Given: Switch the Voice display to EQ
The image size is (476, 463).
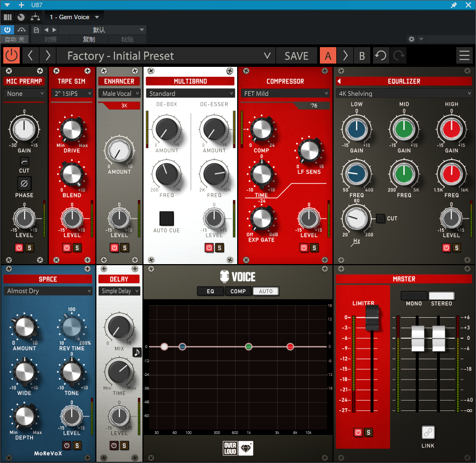Looking at the screenshot, I should tap(210, 291).
